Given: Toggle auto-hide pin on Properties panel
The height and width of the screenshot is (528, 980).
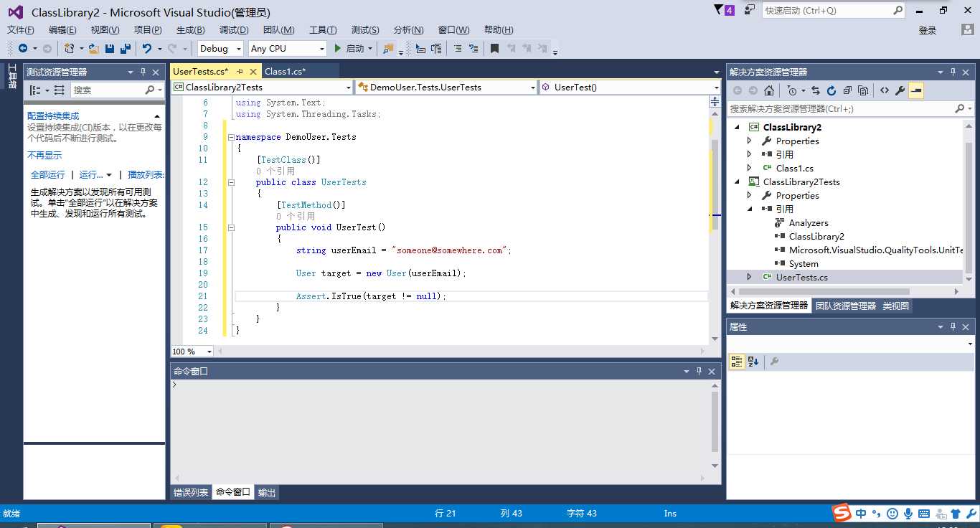Looking at the screenshot, I should pos(953,326).
